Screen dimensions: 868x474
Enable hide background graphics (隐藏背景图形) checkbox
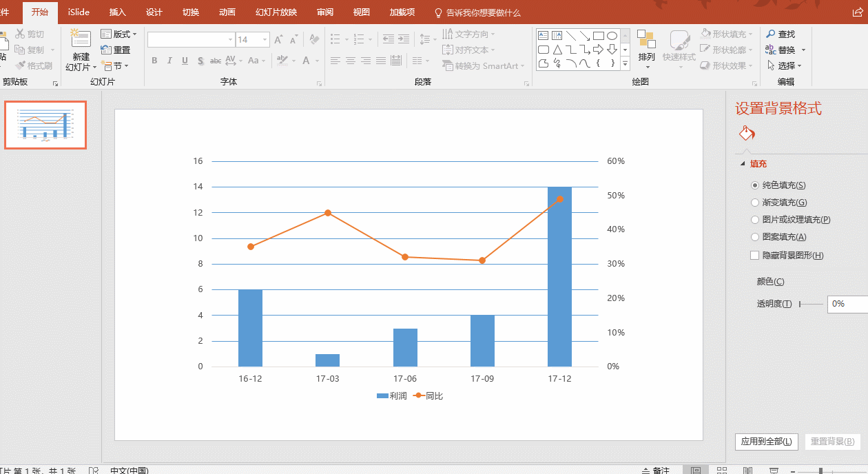[x=755, y=256]
